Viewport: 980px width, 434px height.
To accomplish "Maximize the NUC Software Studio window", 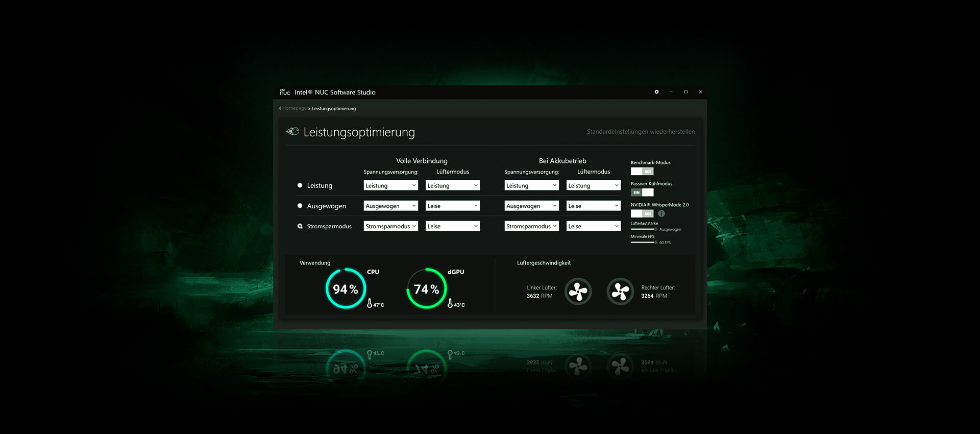I will point(685,92).
